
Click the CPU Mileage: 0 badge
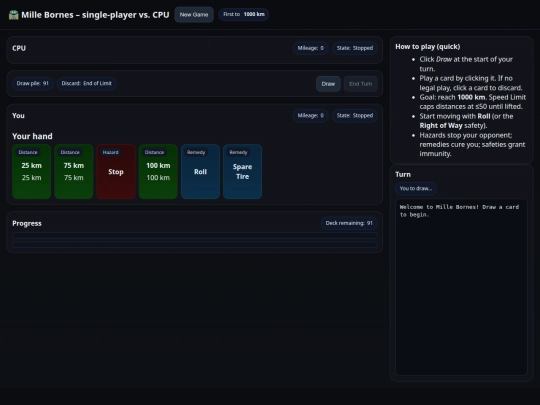tap(311, 48)
